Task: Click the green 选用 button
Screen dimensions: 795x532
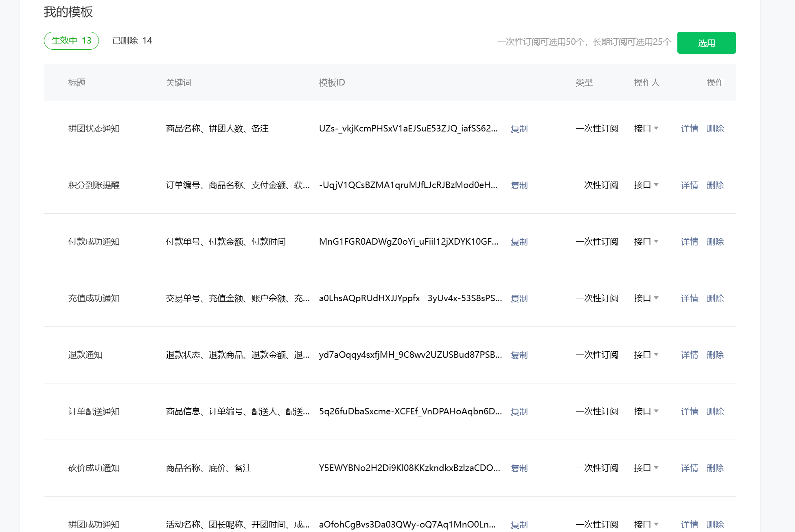Action: 706,43
